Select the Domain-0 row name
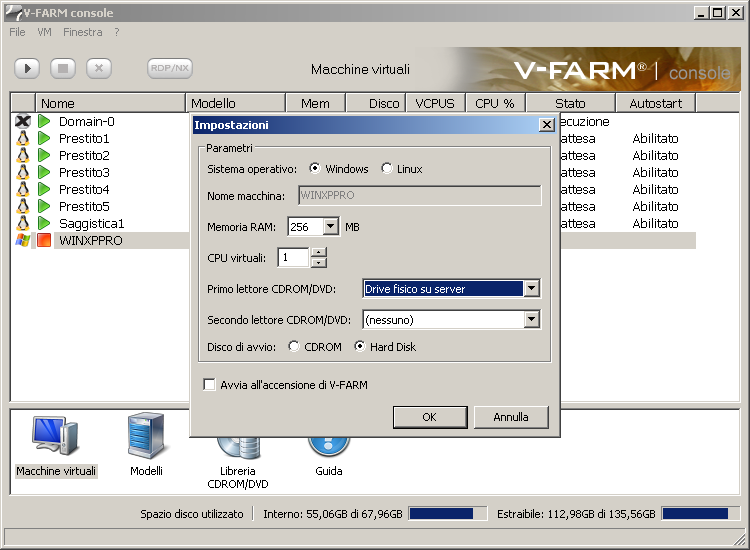This screenshot has height=550, width=750. coord(87,121)
